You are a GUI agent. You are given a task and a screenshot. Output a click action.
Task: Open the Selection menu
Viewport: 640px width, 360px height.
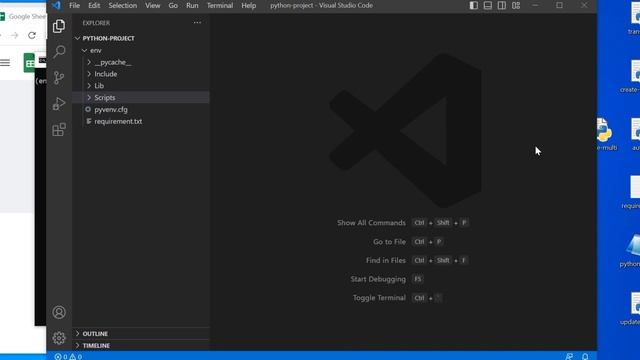point(122,5)
